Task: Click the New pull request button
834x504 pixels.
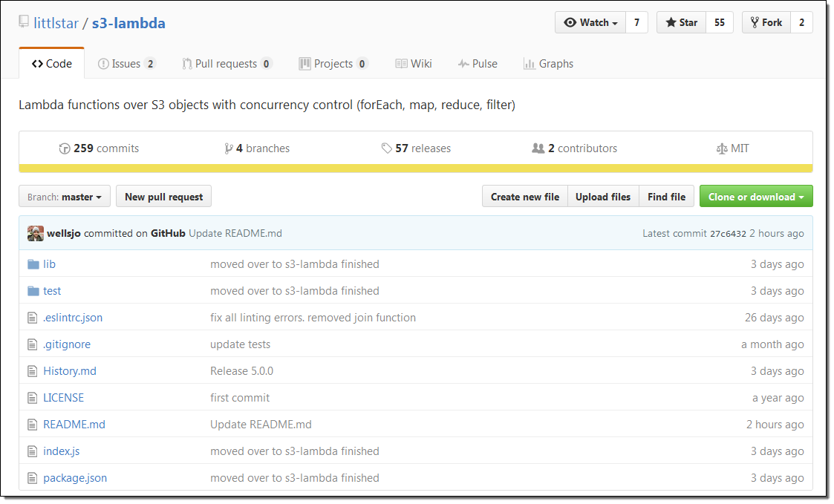Action: (x=164, y=197)
